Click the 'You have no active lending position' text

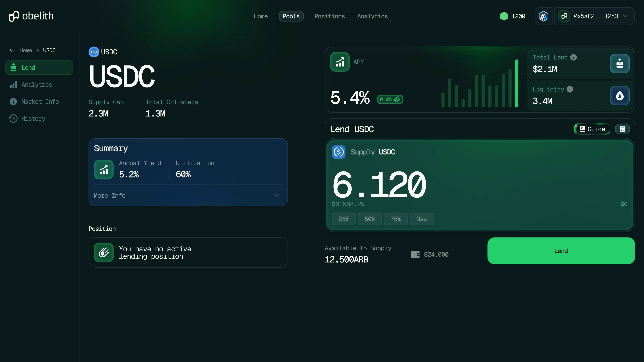[x=155, y=253]
